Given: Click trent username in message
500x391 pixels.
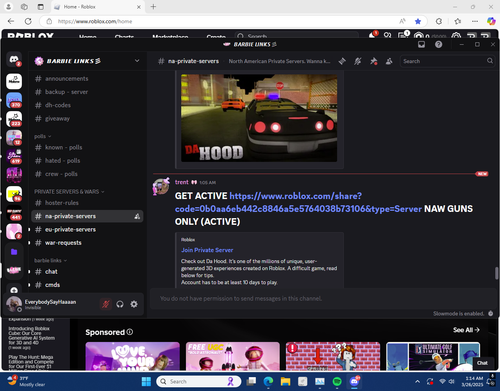Looking at the screenshot, I should click(182, 182).
